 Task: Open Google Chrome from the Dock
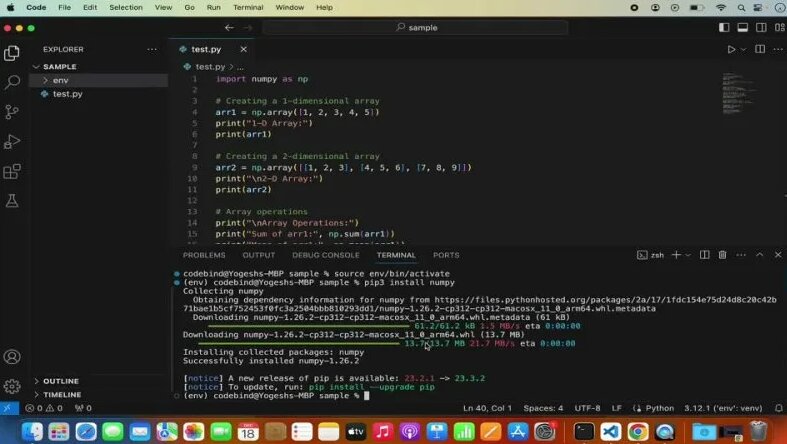point(637,431)
